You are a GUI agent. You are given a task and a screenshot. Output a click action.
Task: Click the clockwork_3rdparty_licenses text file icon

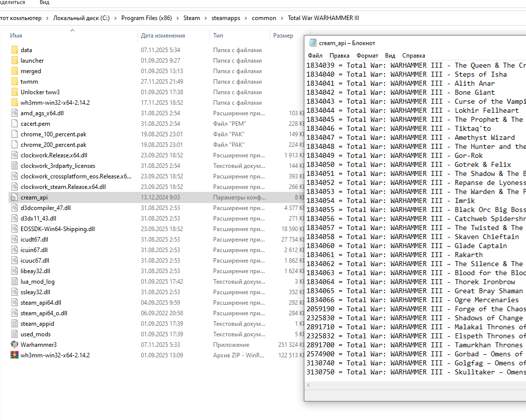15,165
